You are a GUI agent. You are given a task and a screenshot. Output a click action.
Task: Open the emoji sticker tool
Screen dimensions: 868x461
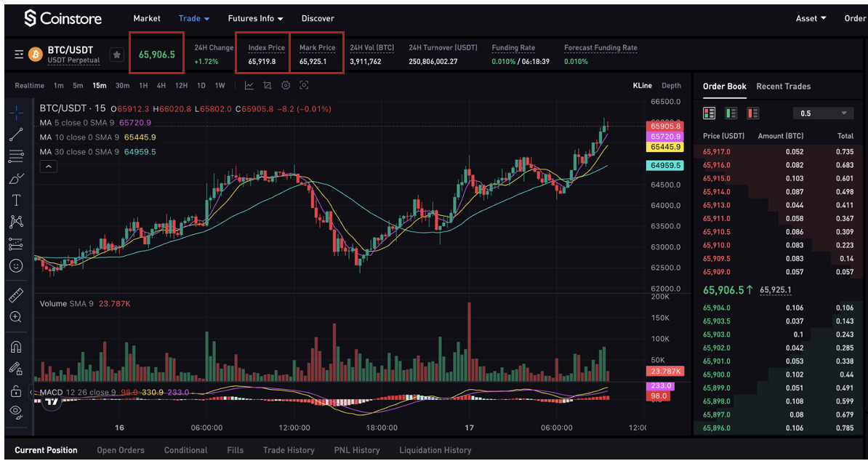click(16, 266)
